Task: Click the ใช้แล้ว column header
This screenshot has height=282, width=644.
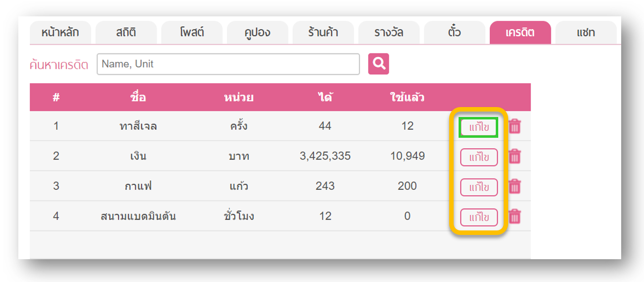Action: [x=408, y=97]
